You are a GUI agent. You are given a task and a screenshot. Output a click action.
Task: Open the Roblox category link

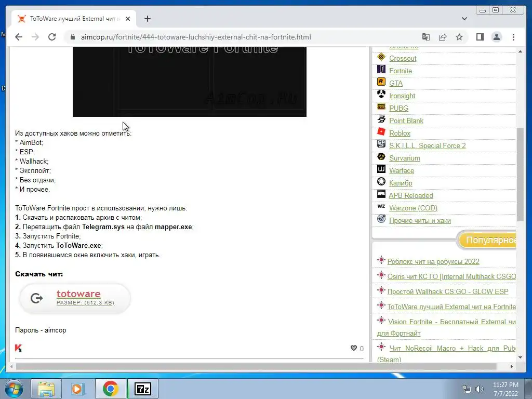point(400,134)
